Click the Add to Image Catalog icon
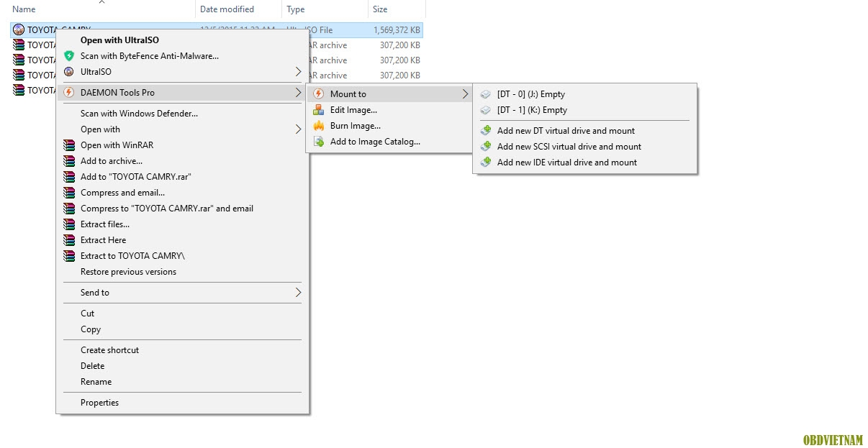The height and width of the screenshot is (448, 868). pyautogui.click(x=318, y=142)
